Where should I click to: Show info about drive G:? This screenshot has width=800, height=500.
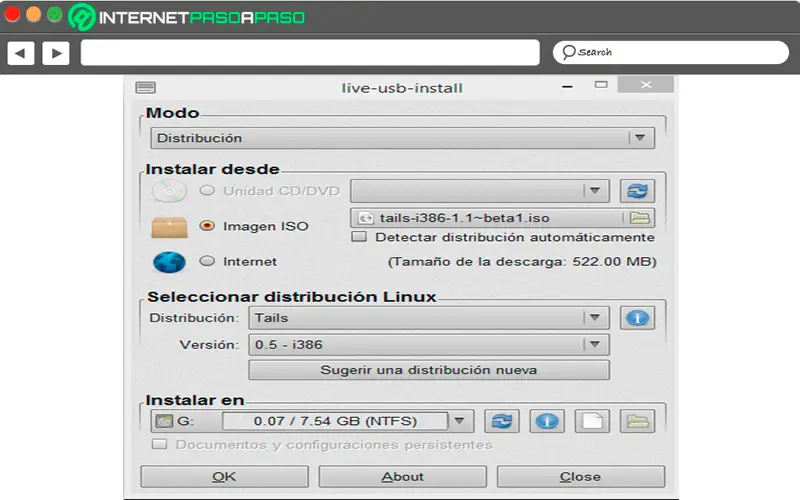click(x=547, y=421)
